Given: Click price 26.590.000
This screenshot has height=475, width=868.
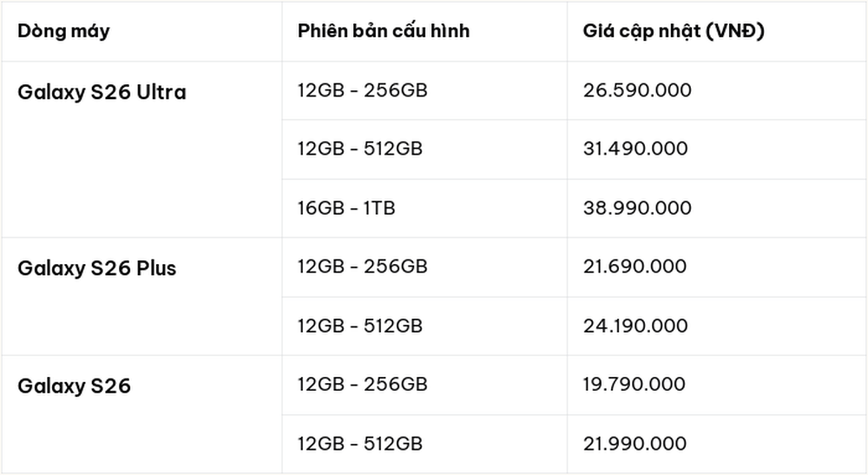Looking at the screenshot, I should point(637,89).
